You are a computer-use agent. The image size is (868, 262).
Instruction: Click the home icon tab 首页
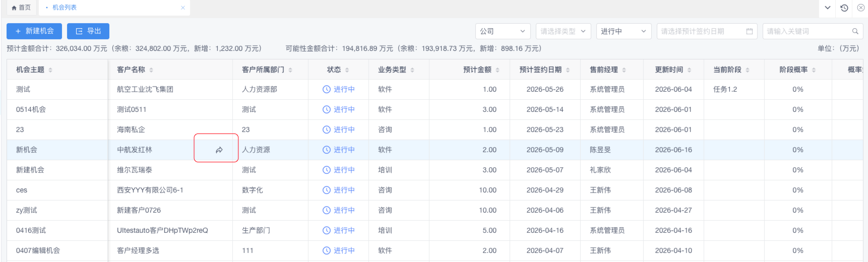[x=21, y=8]
